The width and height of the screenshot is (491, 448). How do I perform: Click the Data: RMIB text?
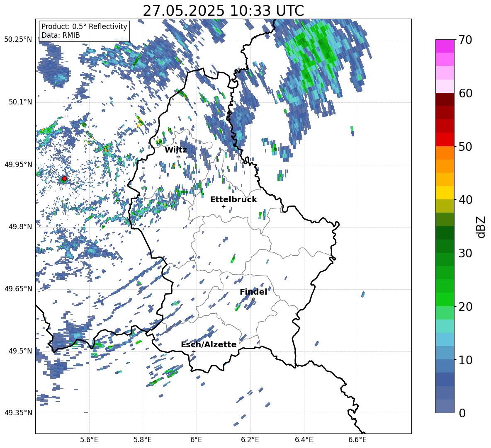(x=61, y=35)
